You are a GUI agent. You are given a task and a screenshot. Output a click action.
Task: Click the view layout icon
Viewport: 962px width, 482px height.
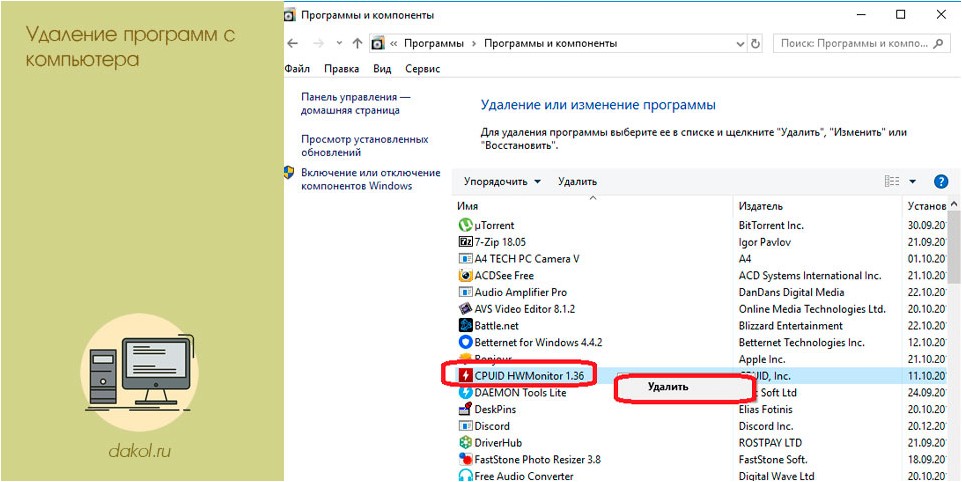point(892,182)
